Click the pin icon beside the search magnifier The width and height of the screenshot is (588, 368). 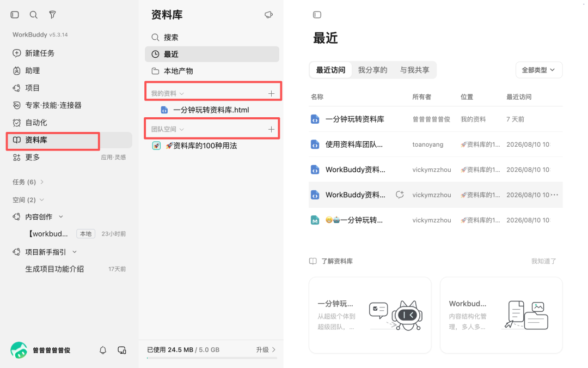click(x=52, y=15)
